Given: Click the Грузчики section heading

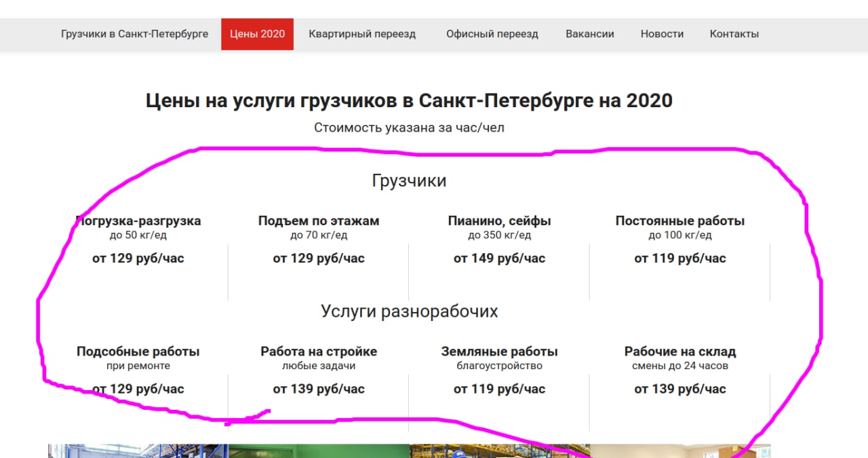Looking at the screenshot, I should (409, 180).
